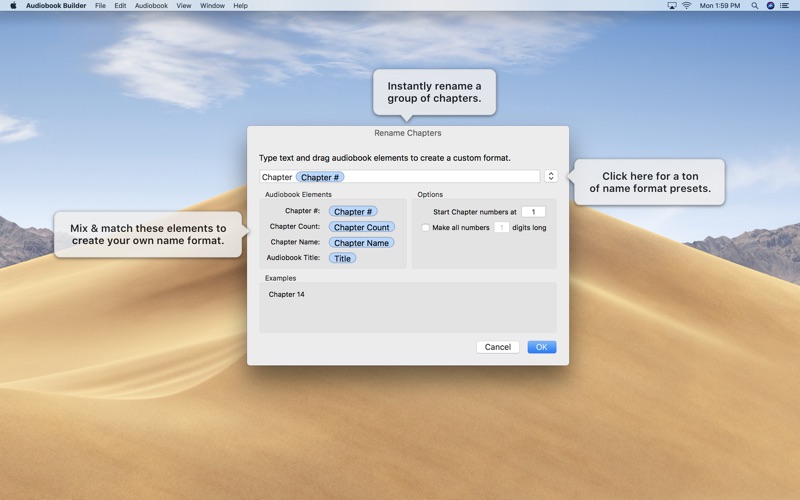Open the Wi-Fi status menu
This screenshot has width=800, height=500.
pos(687,6)
